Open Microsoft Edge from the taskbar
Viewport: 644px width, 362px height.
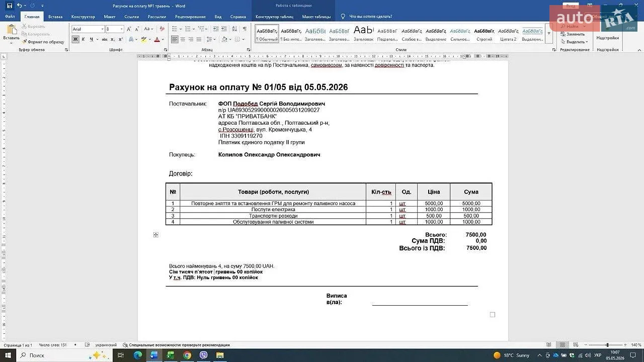[x=138, y=355]
